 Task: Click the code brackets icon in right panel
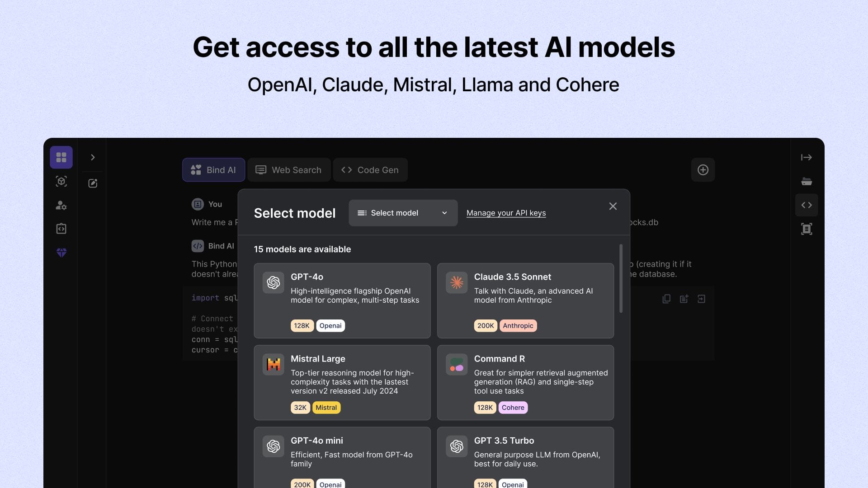point(806,205)
